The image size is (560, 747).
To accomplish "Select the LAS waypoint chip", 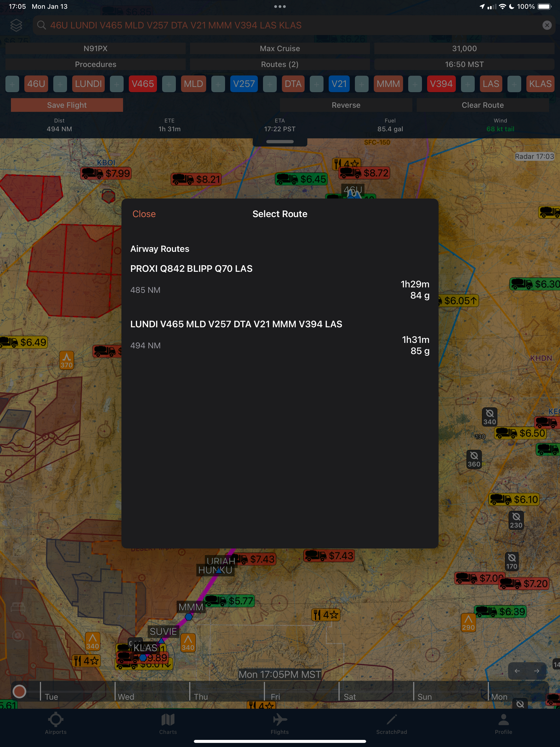I will [491, 84].
